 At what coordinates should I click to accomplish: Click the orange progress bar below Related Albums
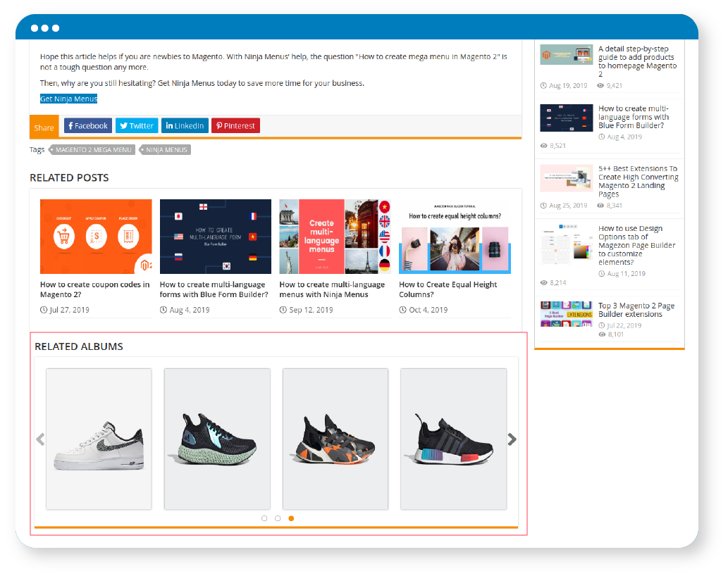(280, 528)
